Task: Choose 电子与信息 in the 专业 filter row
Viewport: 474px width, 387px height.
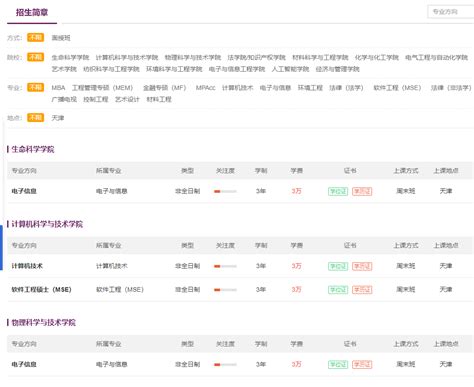Action: 275,88
